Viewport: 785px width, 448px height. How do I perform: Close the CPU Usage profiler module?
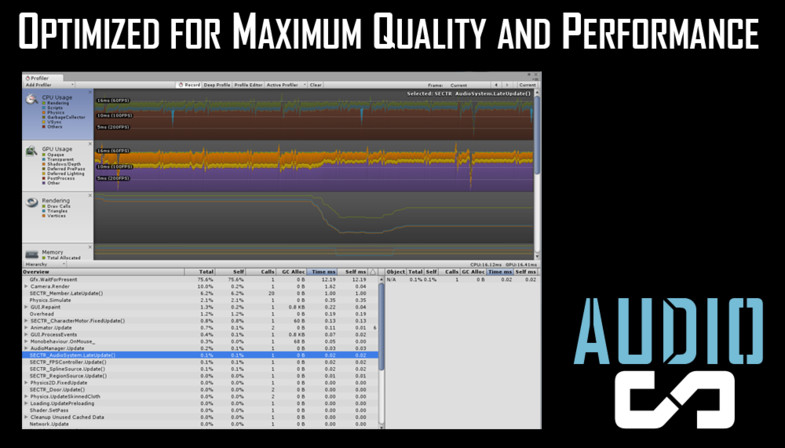click(90, 93)
